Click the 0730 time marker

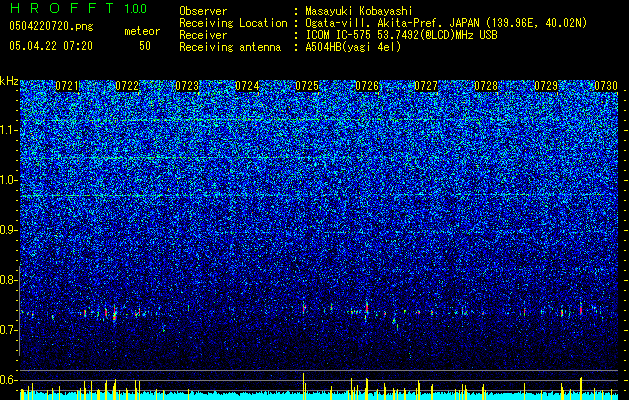606,86
